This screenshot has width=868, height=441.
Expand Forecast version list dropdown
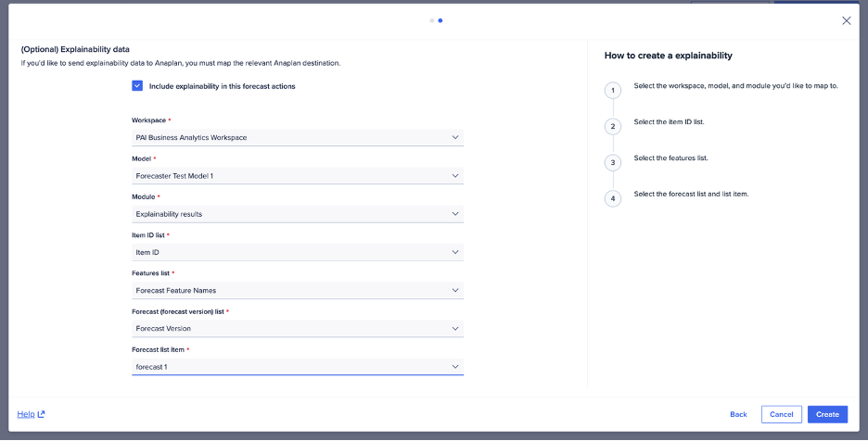pyautogui.click(x=297, y=328)
